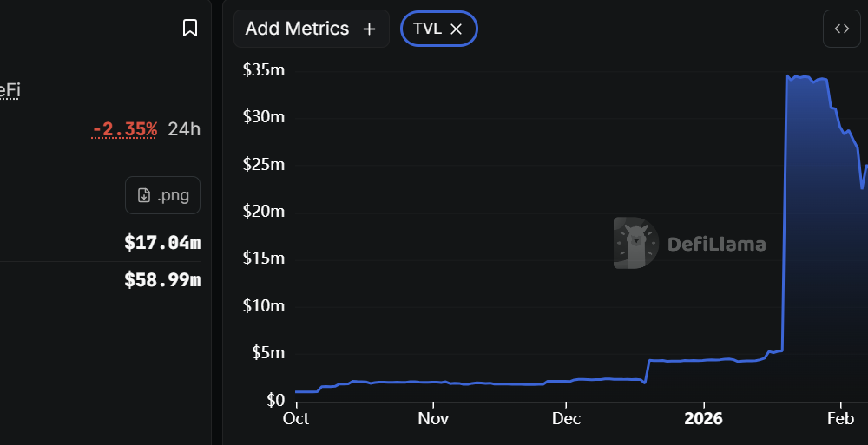
Task: Click the Nov label on the time axis
Action: tap(432, 419)
